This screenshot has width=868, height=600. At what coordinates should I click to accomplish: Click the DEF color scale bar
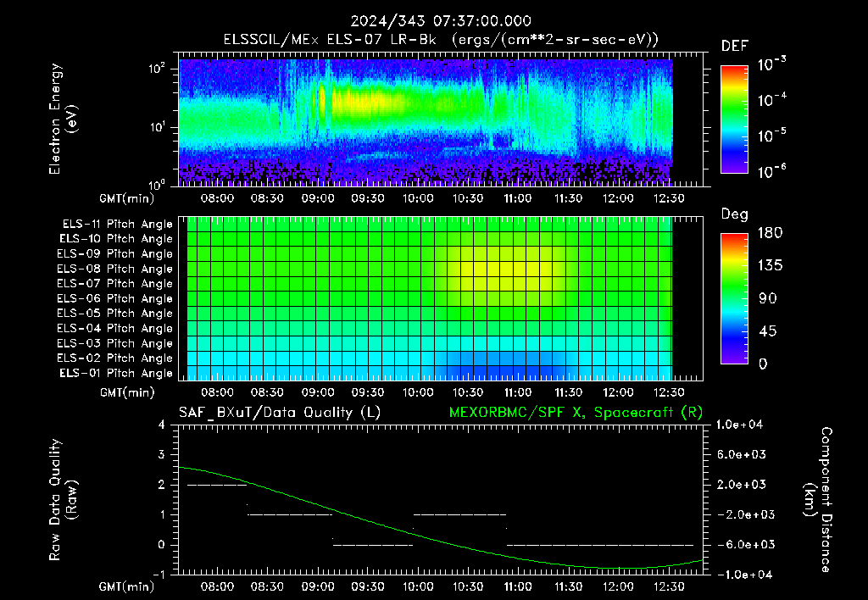(x=734, y=119)
